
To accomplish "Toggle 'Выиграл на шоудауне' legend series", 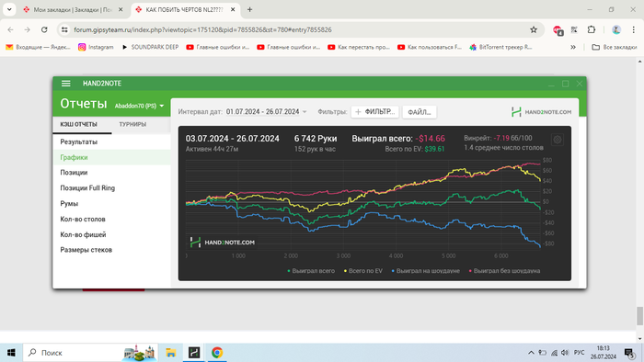I will point(425,271).
